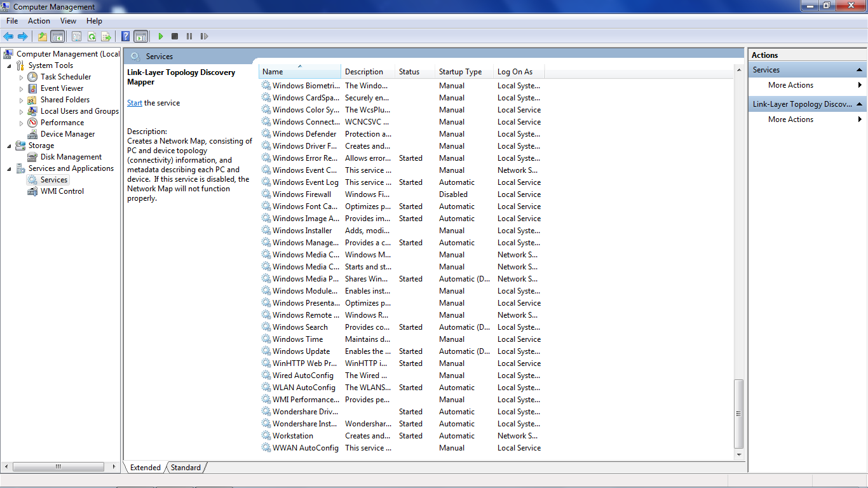Collapse the System Tools tree node
Screen dimensions: 868x488
pos(9,65)
